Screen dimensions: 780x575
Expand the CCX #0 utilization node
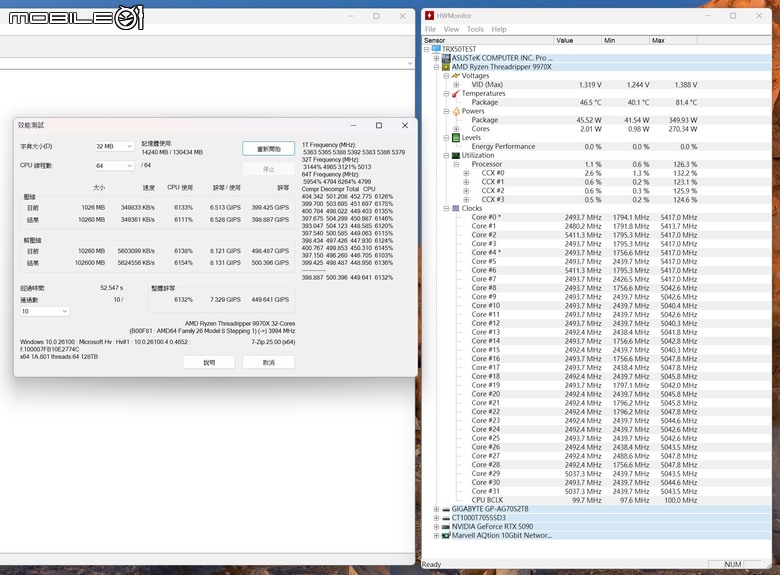[x=466, y=173]
